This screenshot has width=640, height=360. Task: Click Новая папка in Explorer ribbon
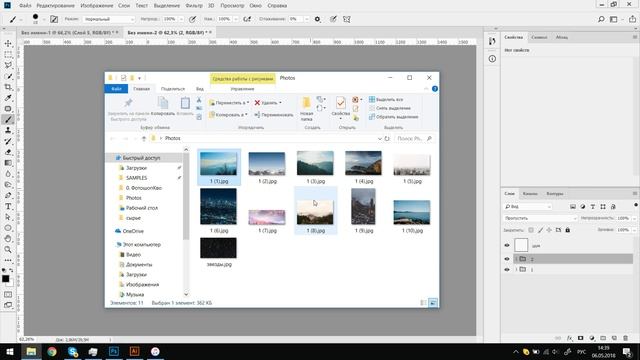[307, 109]
